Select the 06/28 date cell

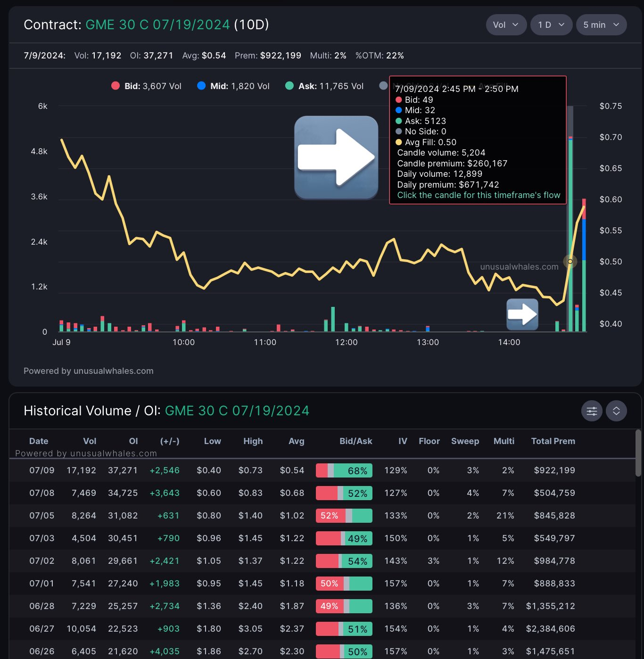42,606
